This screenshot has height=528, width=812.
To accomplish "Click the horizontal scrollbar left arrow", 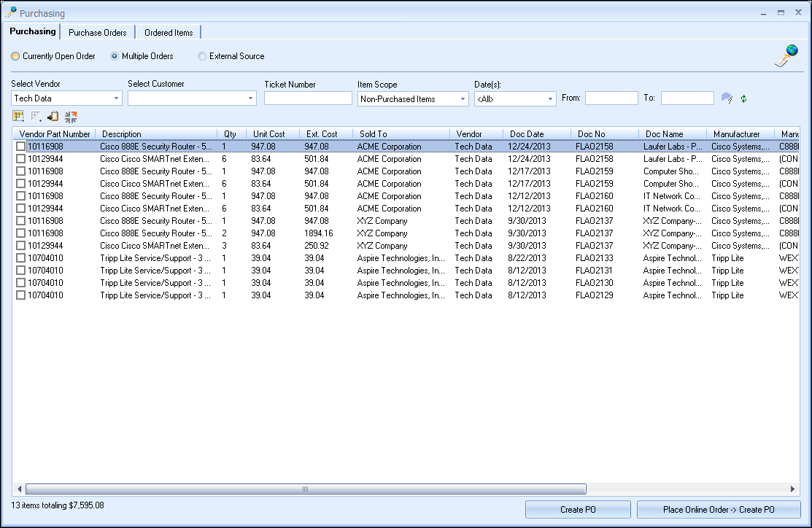I will (20, 489).
